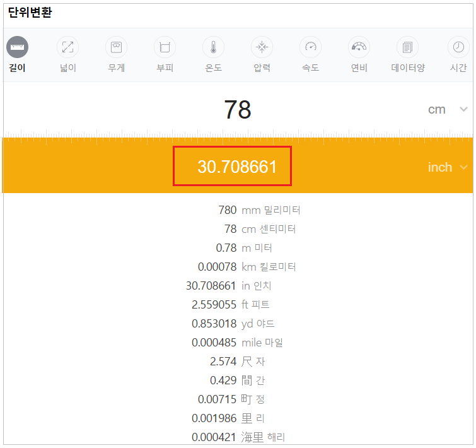The width and height of the screenshot is (476, 448).
Task: Select the 부피 beaker icon
Action: 165,47
